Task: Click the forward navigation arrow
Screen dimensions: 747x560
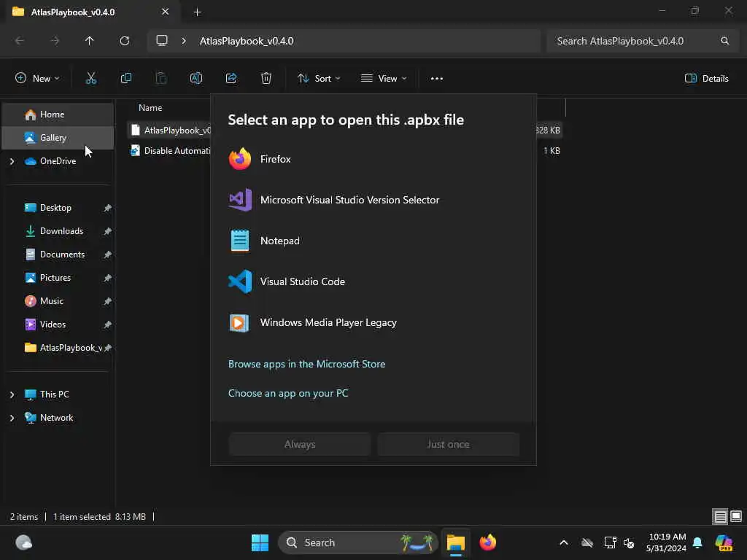Action: click(55, 41)
